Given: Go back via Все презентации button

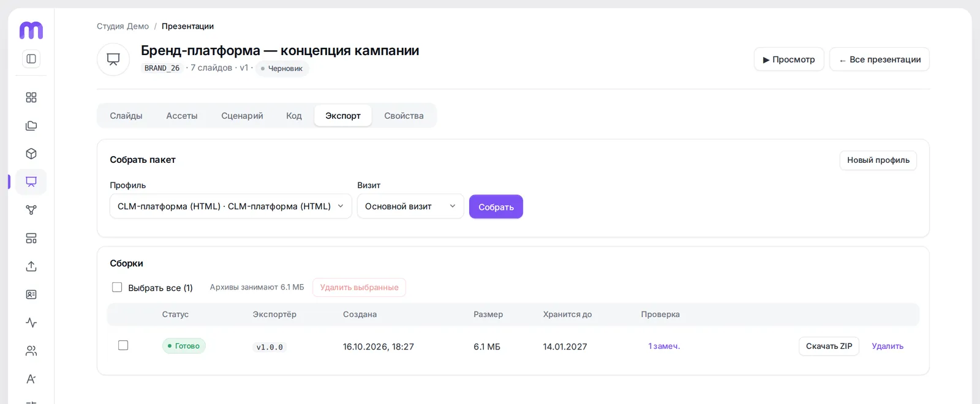Looking at the screenshot, I should [880, 59].
